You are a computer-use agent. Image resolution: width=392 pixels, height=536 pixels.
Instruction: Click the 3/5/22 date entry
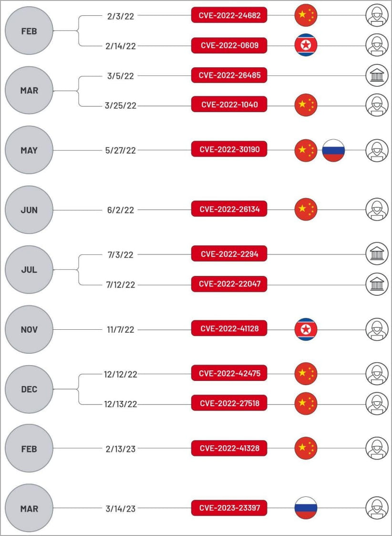[x=121, y=76]
